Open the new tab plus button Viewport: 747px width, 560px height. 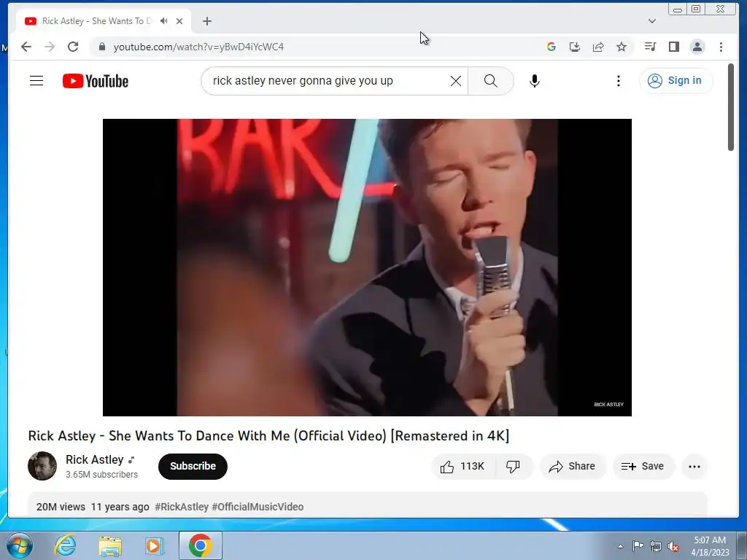tap(206, 21)
